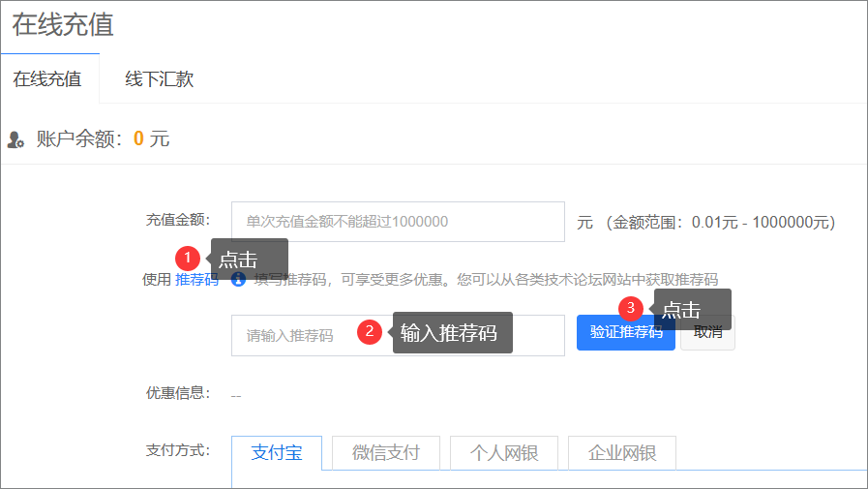Select 企业网银 payment method tab
The image size is (868, 489).
click(x=622, y=453)
